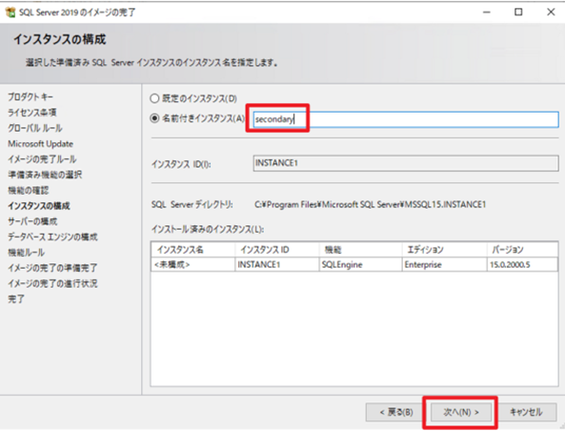Image resolution: width=565 pixels, height=434 pixels.
Task: Close the SQL Server 2019 setup window
Action: coord(551,12)
